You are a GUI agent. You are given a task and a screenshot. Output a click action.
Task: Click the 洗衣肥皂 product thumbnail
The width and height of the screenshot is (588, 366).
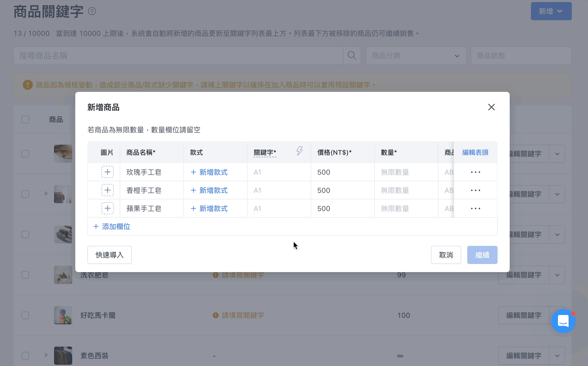[x=63, y=275]
